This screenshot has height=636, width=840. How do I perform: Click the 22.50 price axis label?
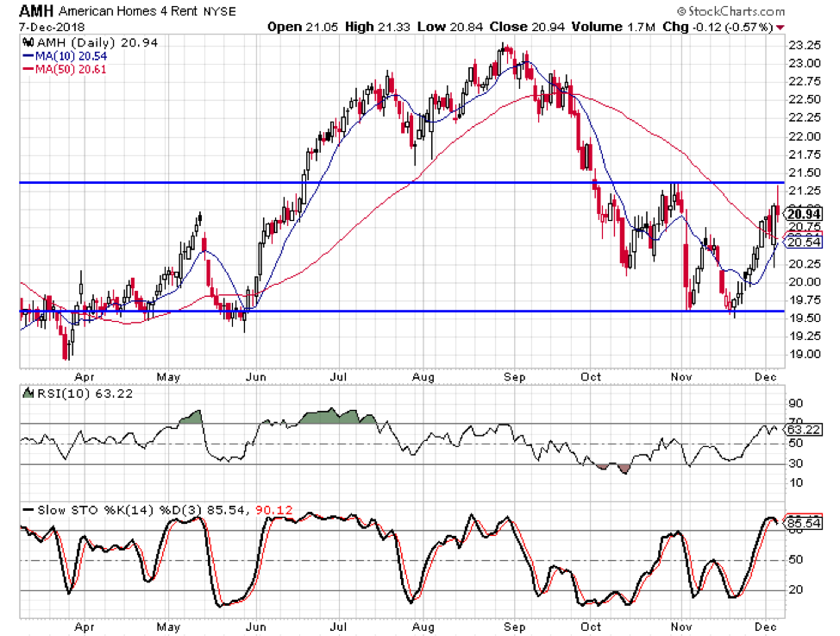pos(804,100)
